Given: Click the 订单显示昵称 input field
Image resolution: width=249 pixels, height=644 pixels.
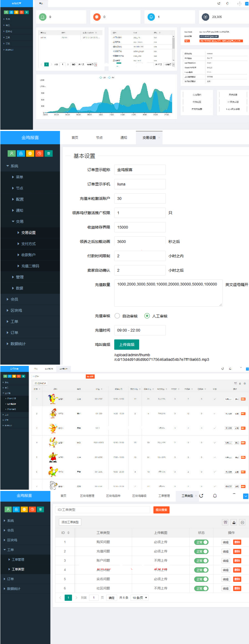Looking at the screenshot, I should coord(140,170).
